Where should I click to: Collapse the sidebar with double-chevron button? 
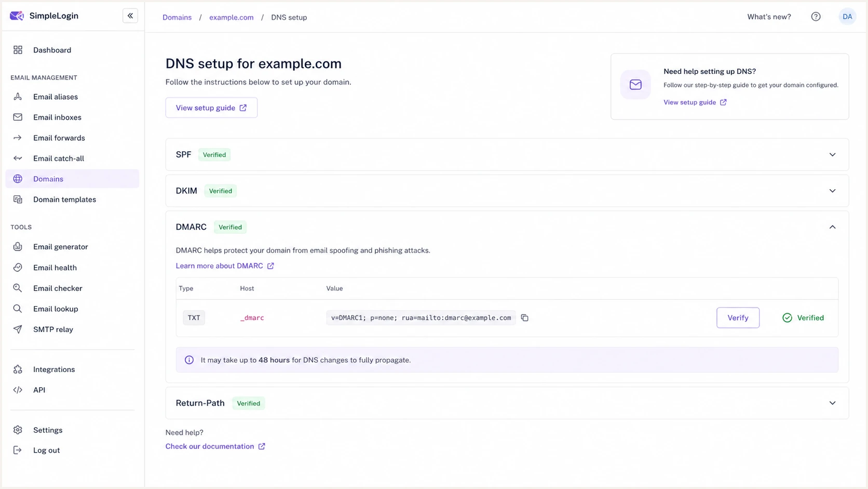pyautogui.click(x=130, y=16)
